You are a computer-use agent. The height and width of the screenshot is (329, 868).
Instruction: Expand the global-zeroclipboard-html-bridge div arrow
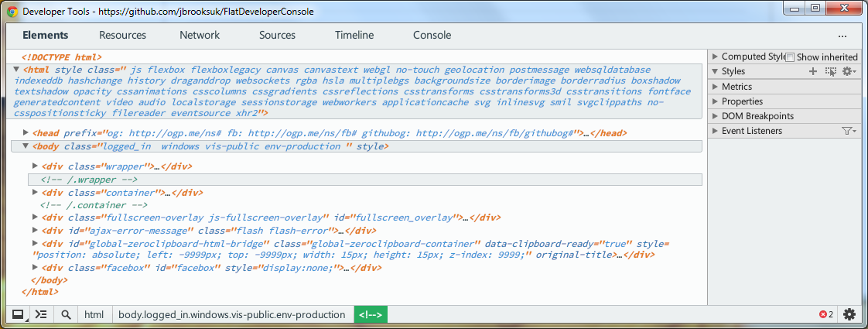point(36,243)
